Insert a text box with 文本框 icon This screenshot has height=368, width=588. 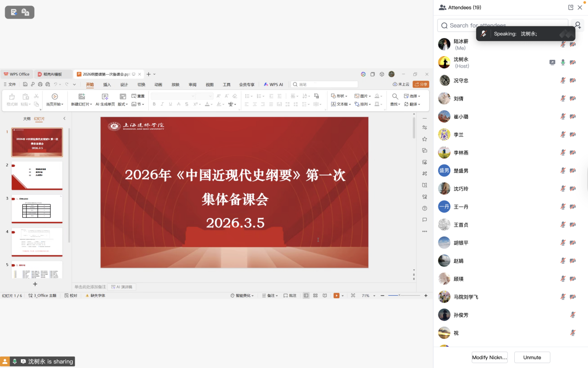point(341,104)
